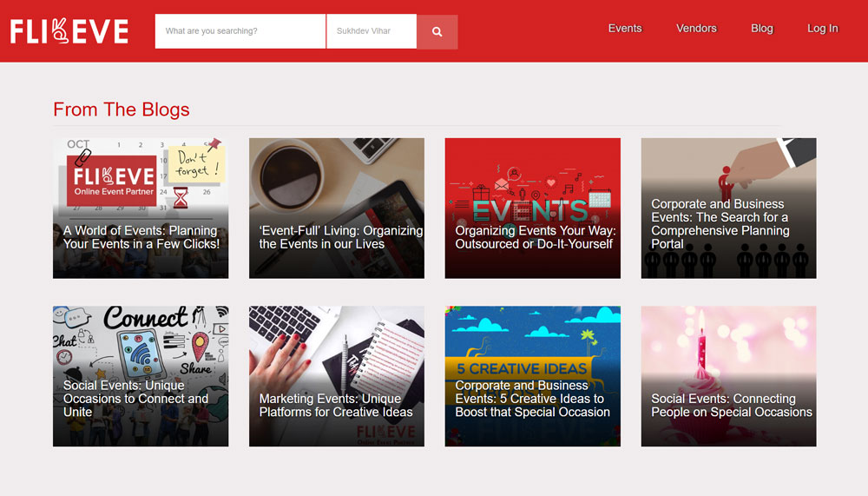Click the magnifying glass search button
868x496 pixels.
click(437, 31)
